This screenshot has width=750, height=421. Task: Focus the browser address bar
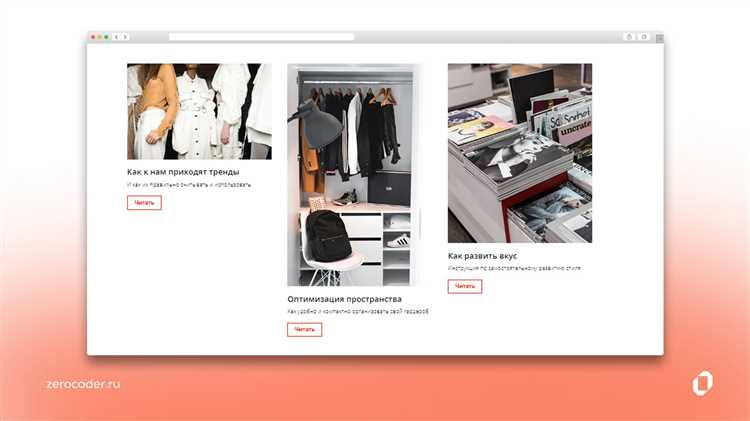[261, 37]
